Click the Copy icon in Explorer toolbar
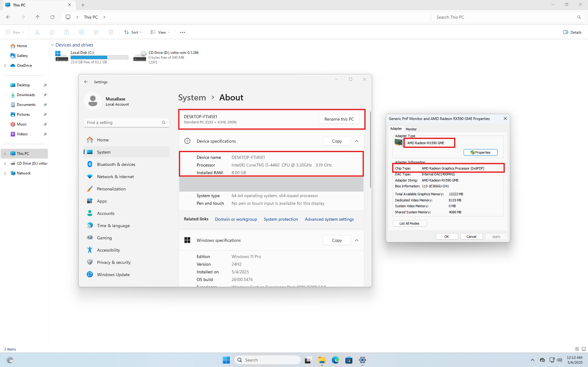The image size is (588, 367). point(52,32)
